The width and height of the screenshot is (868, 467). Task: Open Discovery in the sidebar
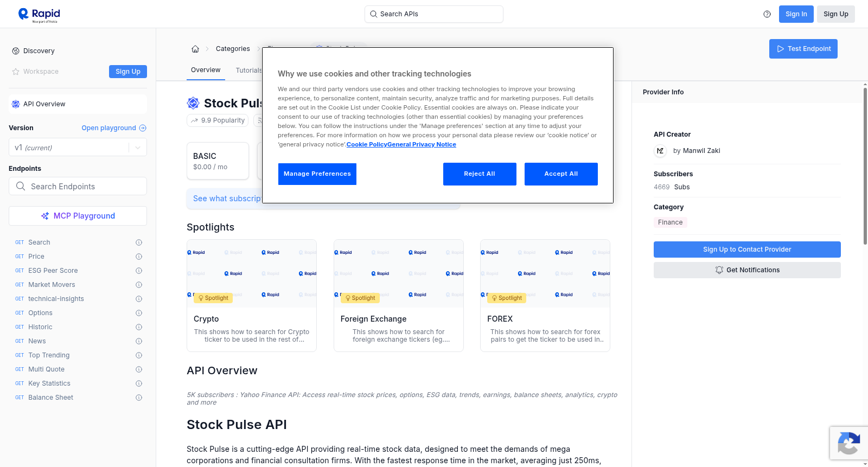point(39,51)
